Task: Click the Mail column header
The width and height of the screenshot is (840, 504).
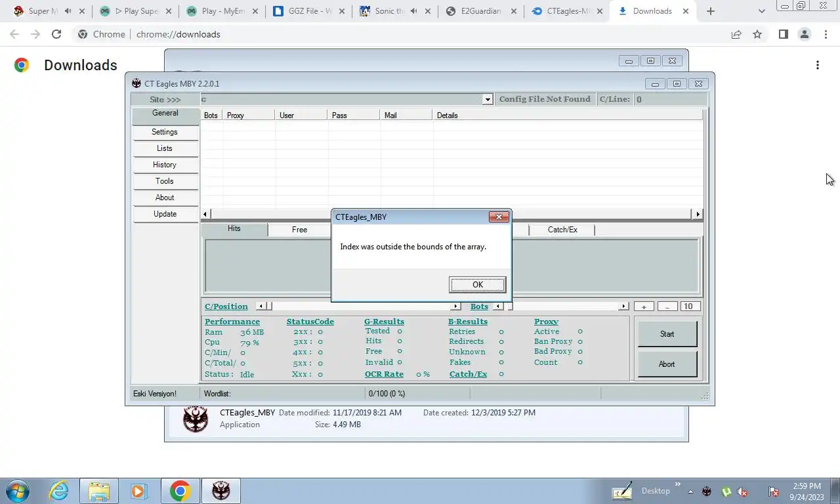Action: point(406,115)
